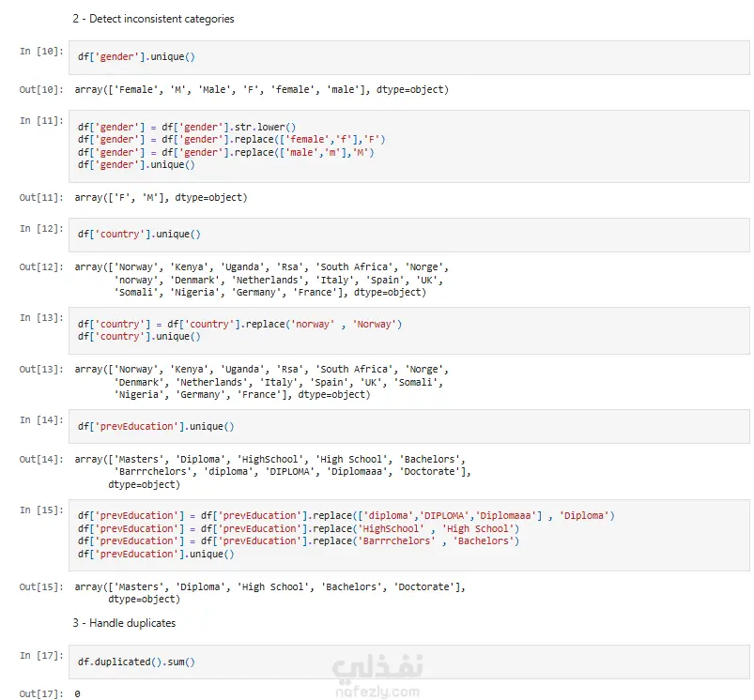Screen dimensions: 754x700
Task: Select the Out[11] output showing 'F', 'M'
Action: (x=161, y=198)
